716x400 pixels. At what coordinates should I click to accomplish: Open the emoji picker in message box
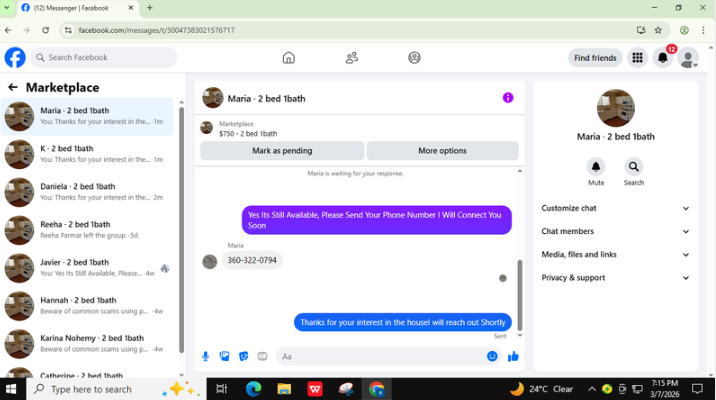click(x=492, y=356)
